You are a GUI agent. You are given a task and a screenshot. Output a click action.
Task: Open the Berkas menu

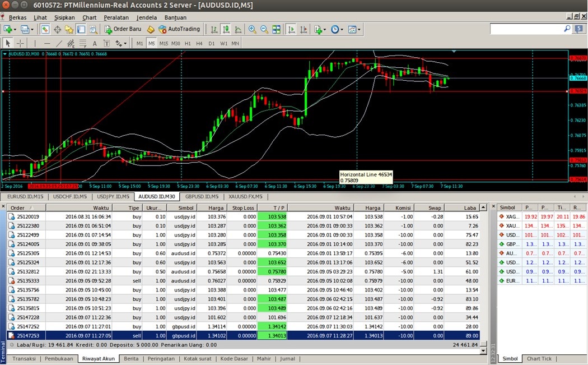tap(17, 17)
